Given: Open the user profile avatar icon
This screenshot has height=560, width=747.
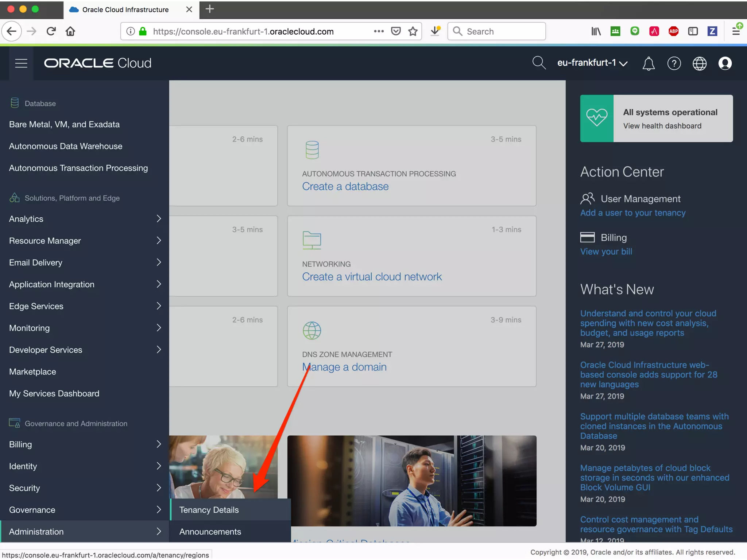Looking at the screenshot, I should 725,63.
